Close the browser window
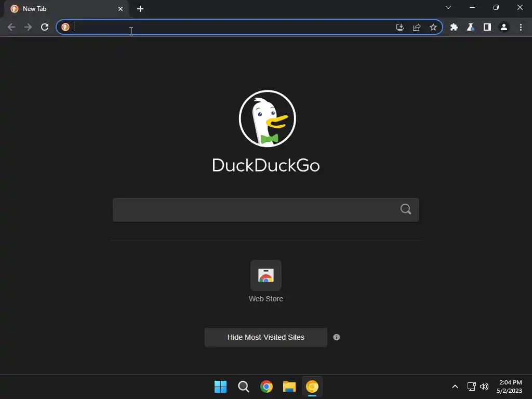The width and height of the screenshot is (532, 399). [520, 7]
